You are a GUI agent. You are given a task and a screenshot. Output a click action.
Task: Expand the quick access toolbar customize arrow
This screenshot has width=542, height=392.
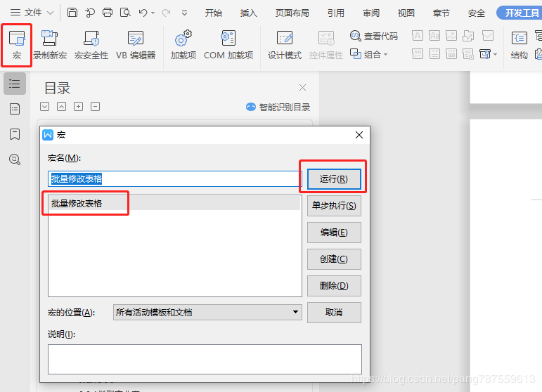pyautogui.click(x=185, y=13)
